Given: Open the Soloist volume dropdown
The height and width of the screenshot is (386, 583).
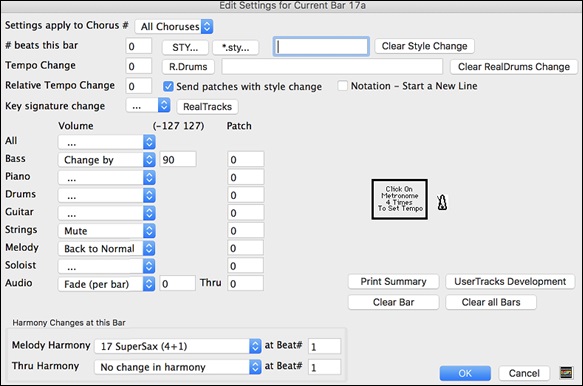Looking at the screenshot, I should point(107,266).
